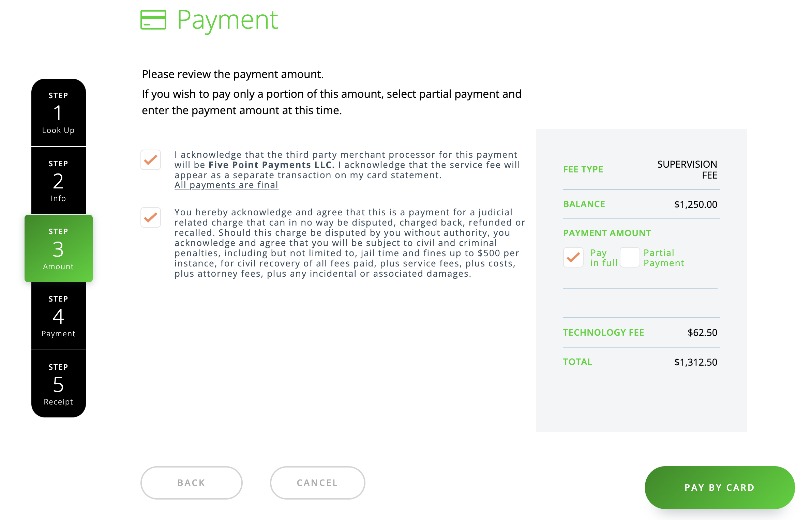812x520 pixels.
Task: Go to Step 1 Look Up
Action: [x=59, y=113]
